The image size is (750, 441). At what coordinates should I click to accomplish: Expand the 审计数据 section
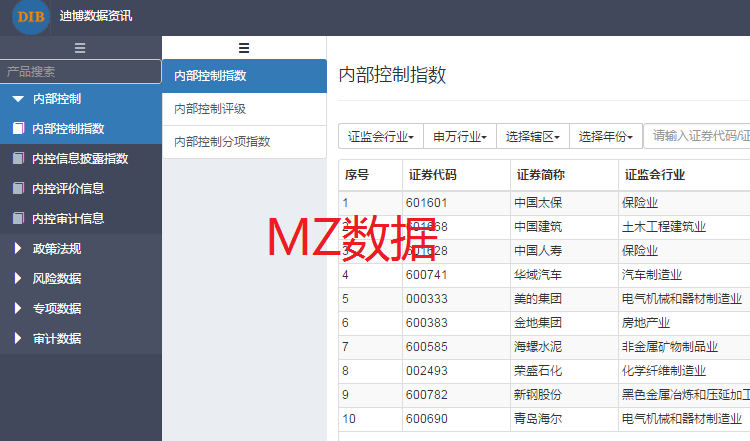pos(18,338)
